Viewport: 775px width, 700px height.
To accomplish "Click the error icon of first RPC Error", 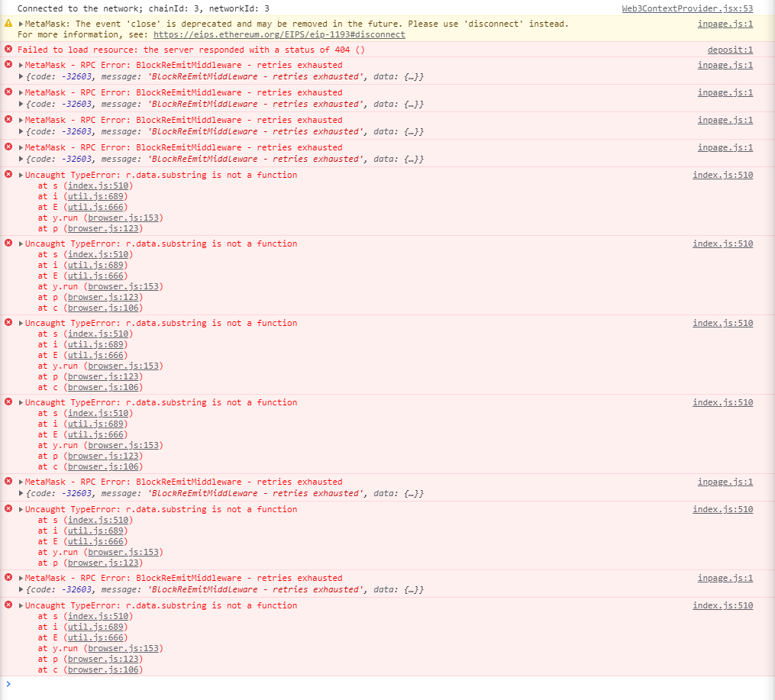I will tap(8, 64).
